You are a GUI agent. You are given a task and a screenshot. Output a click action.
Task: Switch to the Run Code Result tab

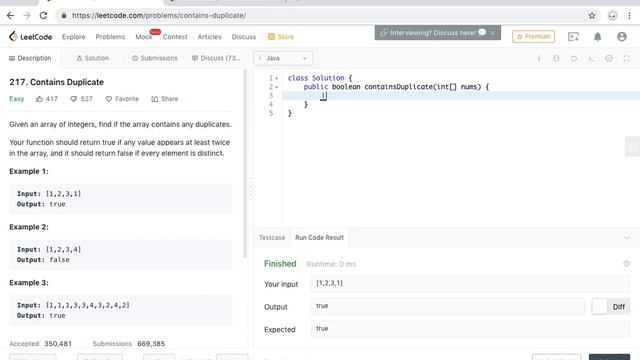(x=319, y=238)
